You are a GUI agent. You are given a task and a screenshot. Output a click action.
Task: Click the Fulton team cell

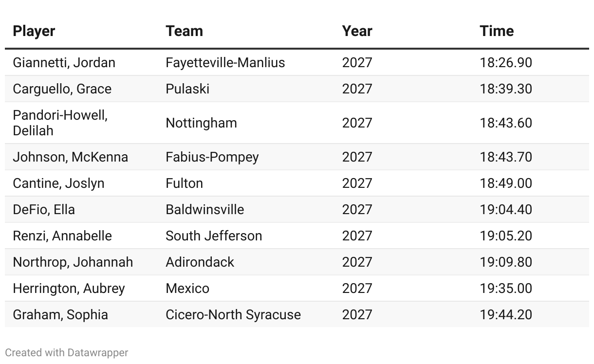click(x=184, y=183)
